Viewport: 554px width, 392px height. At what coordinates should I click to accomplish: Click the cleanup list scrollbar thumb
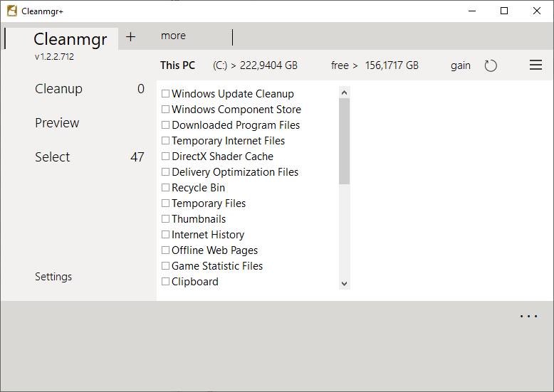pyautogui.click(x=345, y=141)
